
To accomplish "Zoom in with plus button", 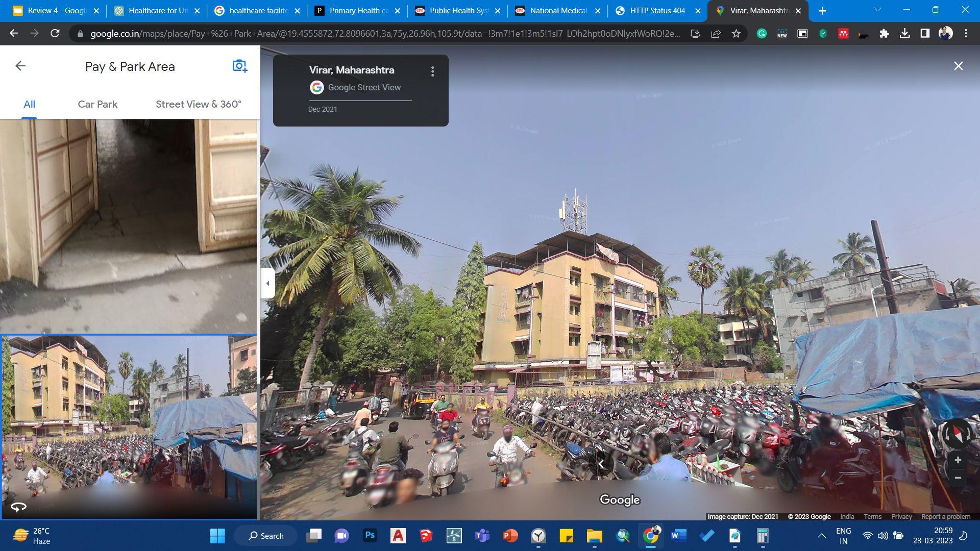I will [x=958, y=460].
